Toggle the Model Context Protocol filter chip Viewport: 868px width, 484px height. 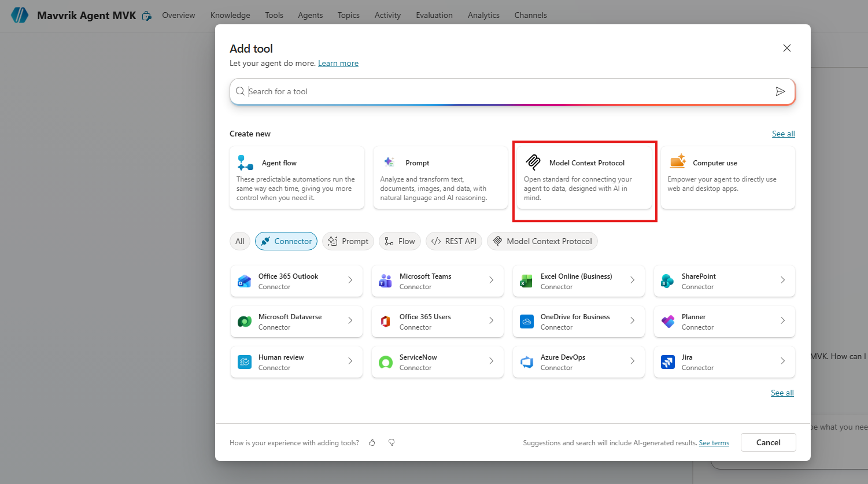tap(542, 241)
